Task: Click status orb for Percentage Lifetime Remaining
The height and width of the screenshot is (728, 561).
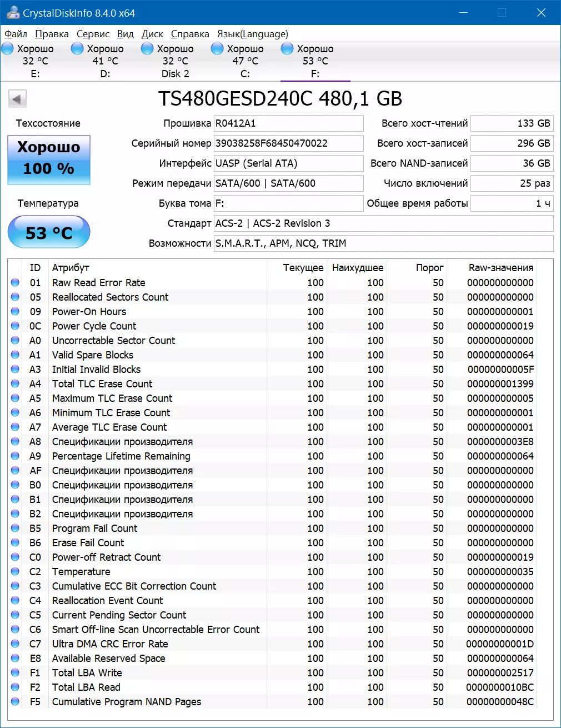Action: [15, 456]
